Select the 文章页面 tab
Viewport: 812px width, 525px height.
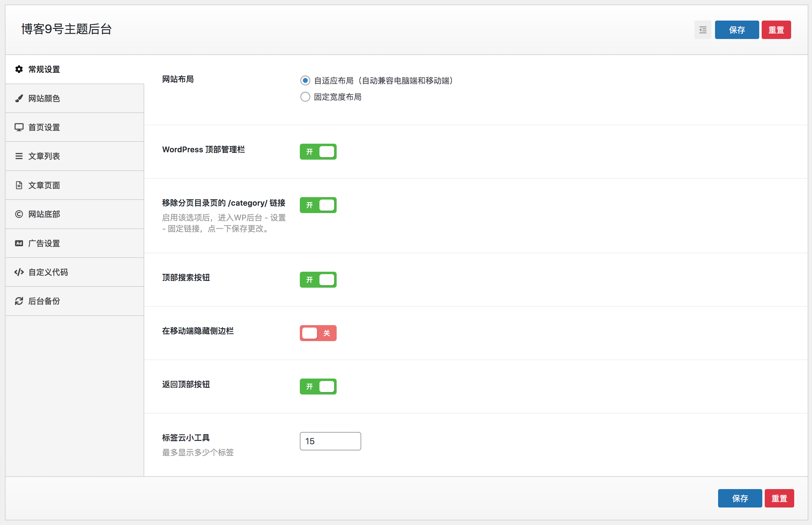pos(75,185)
